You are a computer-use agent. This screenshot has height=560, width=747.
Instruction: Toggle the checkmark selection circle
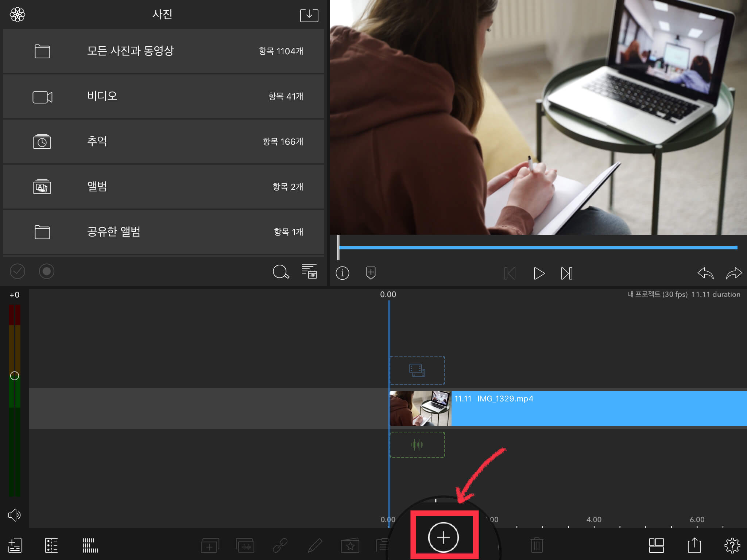pyautogui.click(x=17, y=271)
